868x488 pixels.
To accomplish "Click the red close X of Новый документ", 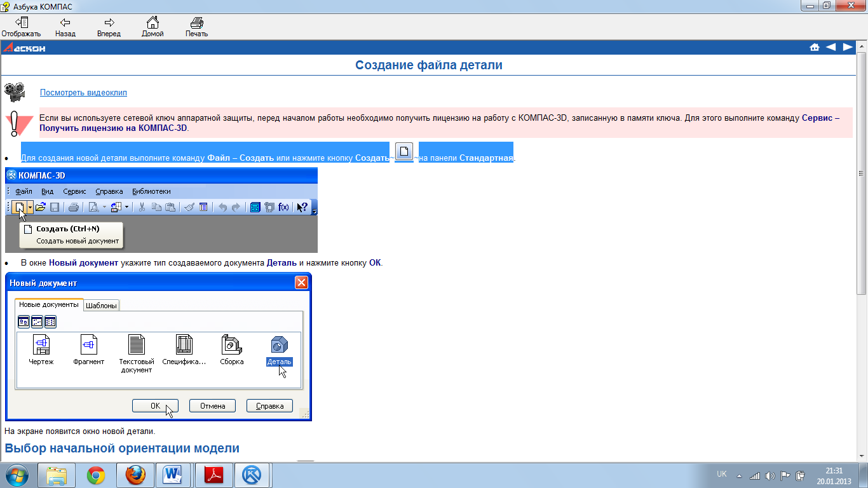I will coord(301,283).
